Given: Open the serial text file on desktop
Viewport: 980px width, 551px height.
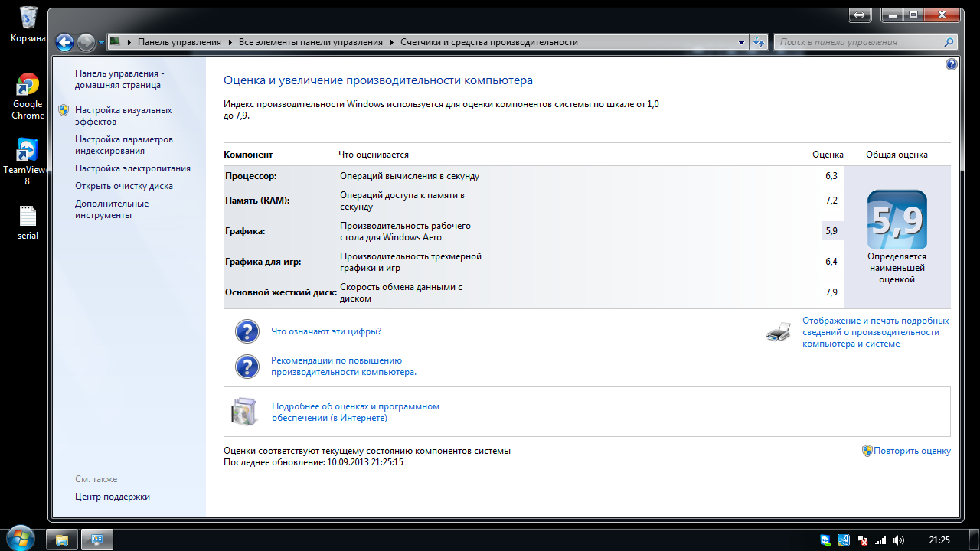Looking at the screenshot, I should [x=28, y=223].
